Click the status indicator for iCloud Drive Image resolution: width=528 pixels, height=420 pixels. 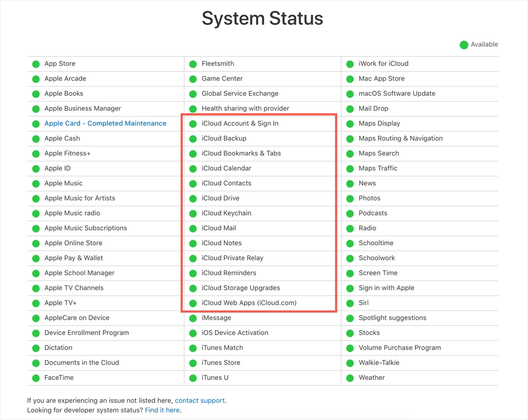193,199
